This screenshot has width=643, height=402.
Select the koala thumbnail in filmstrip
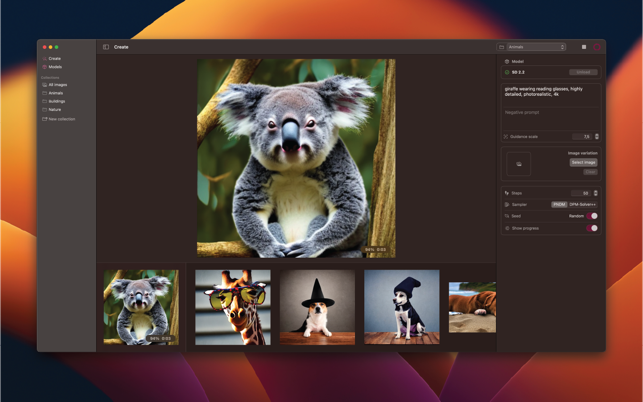(141, 307)
